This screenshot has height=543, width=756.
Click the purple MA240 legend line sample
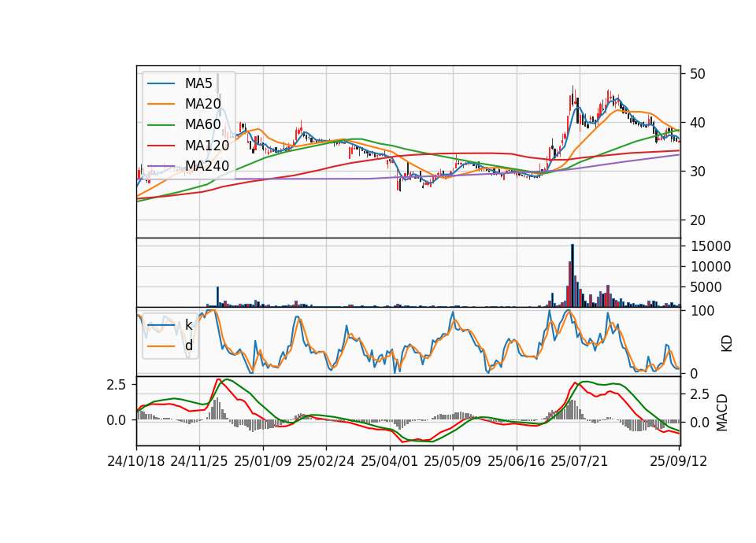coord(161,166)
